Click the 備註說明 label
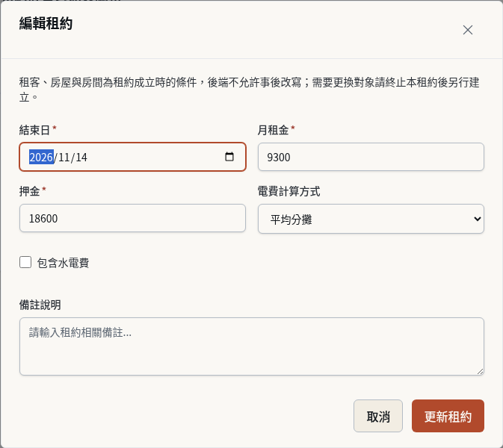 40,305
